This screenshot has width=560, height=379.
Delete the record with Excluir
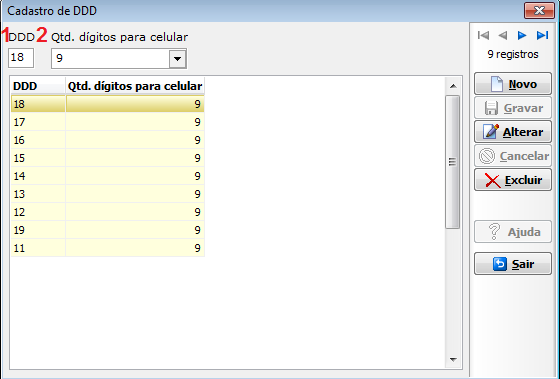[x=513, y=180]
